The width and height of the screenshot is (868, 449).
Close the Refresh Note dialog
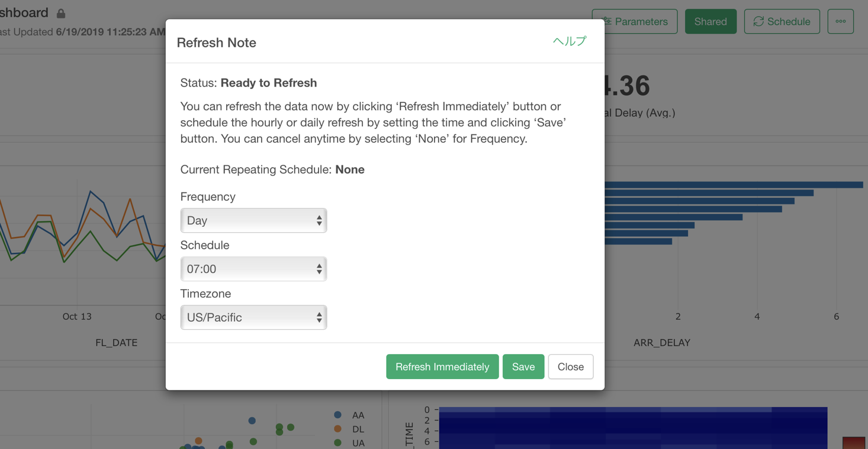click(570, 367)
